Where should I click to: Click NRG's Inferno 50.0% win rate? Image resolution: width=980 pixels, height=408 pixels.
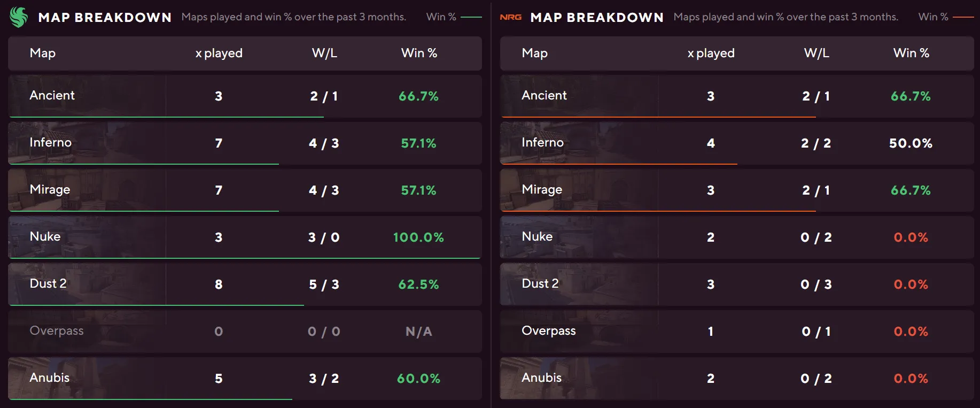(x=911, y=143)
